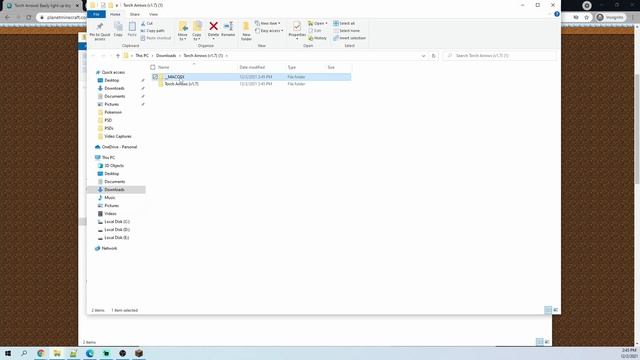
Task: Click Select none in ribbon
Action: [346, 31]
